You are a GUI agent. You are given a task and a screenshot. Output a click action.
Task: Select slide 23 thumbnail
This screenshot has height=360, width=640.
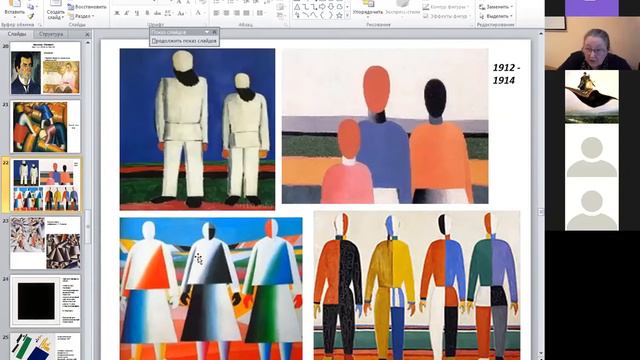[x=45, y=243]
